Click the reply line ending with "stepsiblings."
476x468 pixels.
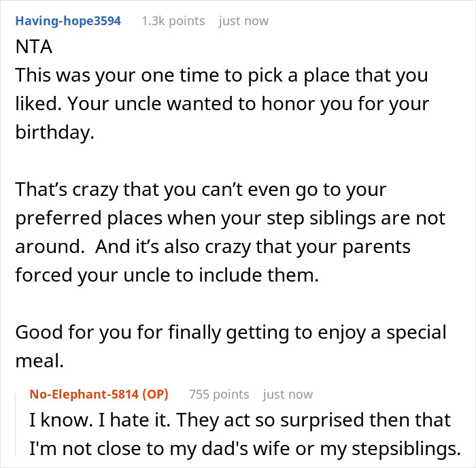click(x=242, y=448)
